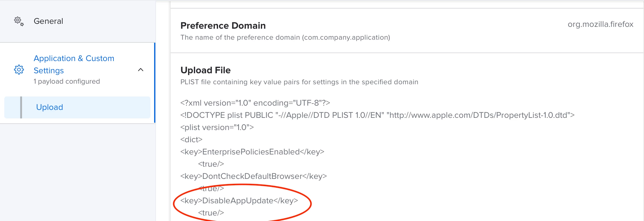Click the opening dict tag line
This screenshot has height=221, width=644.
[191, 139]
